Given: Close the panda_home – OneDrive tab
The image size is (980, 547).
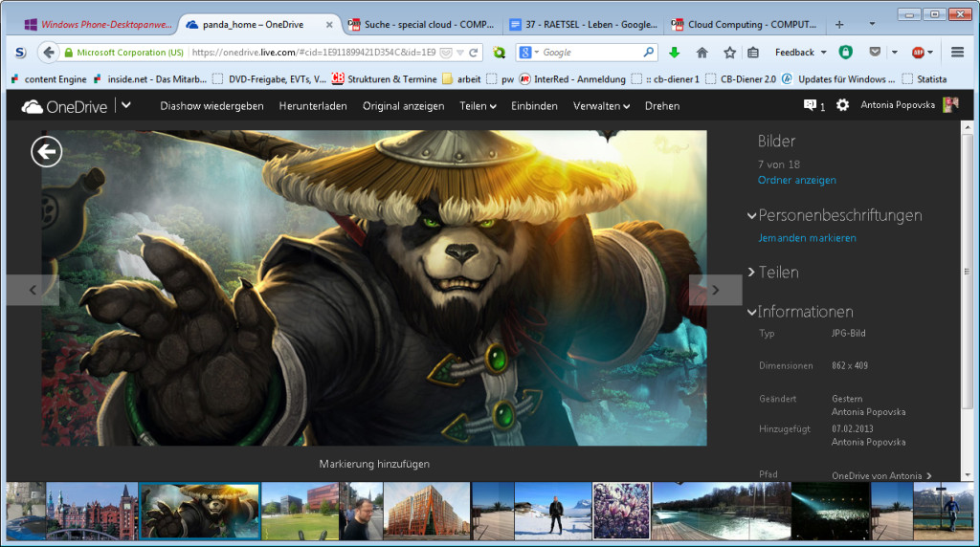Looking at the screenshot, I should 329,25.
